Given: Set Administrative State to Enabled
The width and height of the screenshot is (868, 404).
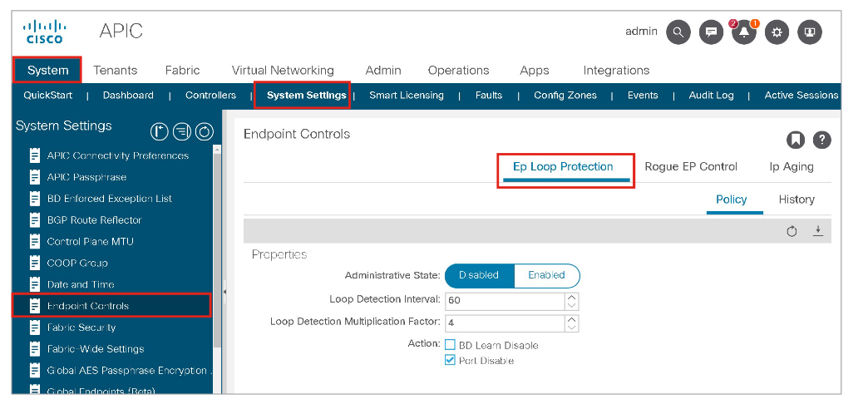Looking at the screenshot, I should tap(546, 275).
